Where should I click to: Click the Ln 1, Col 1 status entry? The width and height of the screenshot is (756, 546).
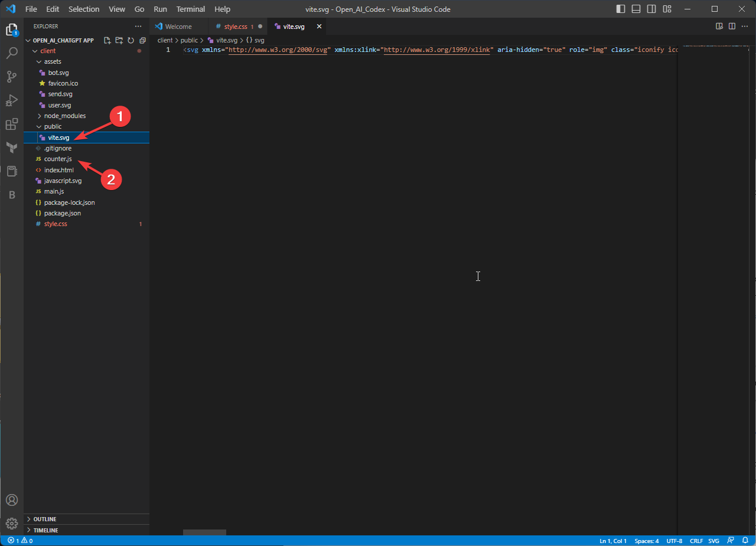[613, 541]
